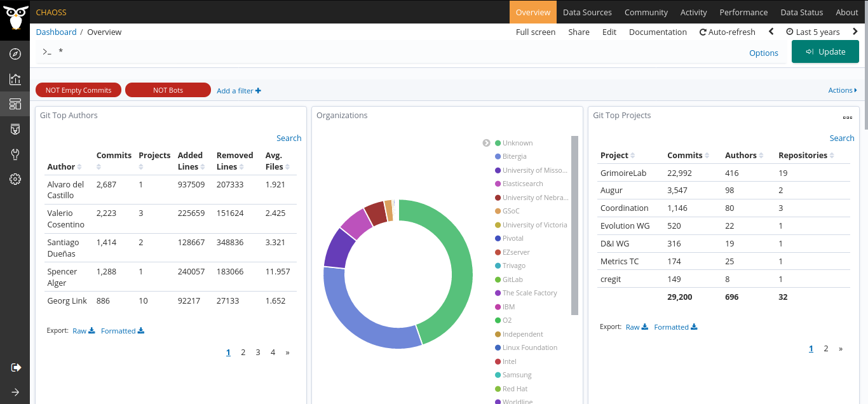The width and height of the screenshot is (868, 404).
Task: Open the Visualize chart icon in sidebar
Action: point(15,79)
